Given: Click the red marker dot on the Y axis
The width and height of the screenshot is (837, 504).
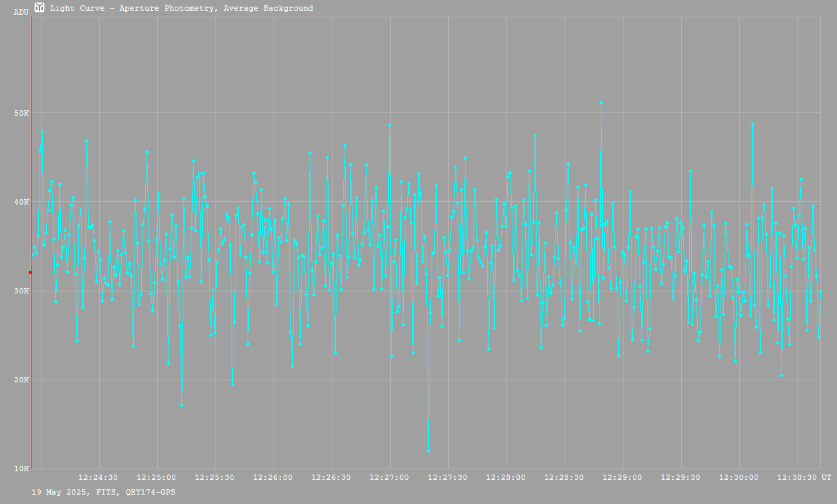Looking at the screenshot, I should click(31, 272).
